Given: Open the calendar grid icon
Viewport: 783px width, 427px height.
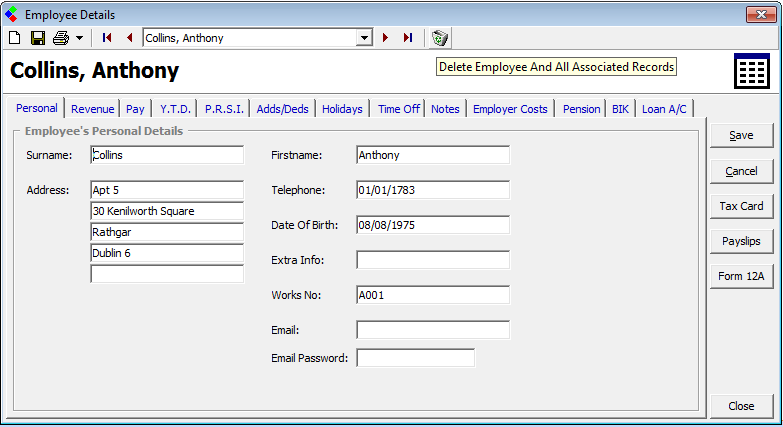Looking at the screenshot, I should [750, 72].
